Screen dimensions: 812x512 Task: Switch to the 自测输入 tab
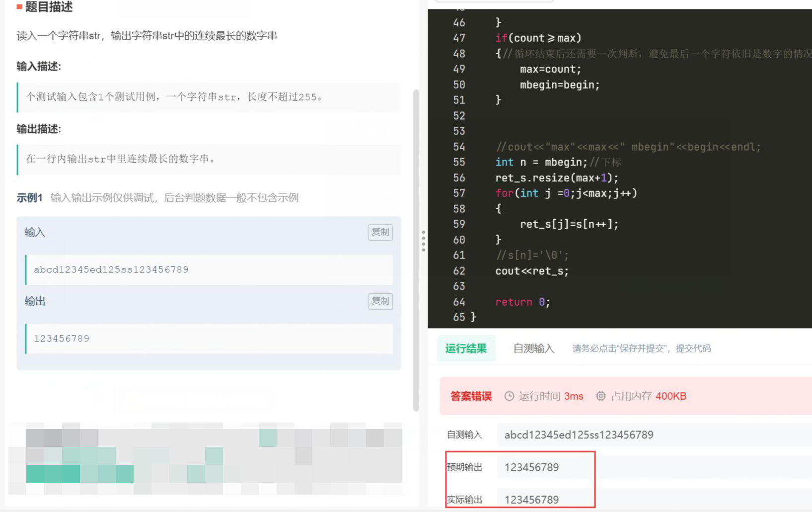[x=534, y=348]
